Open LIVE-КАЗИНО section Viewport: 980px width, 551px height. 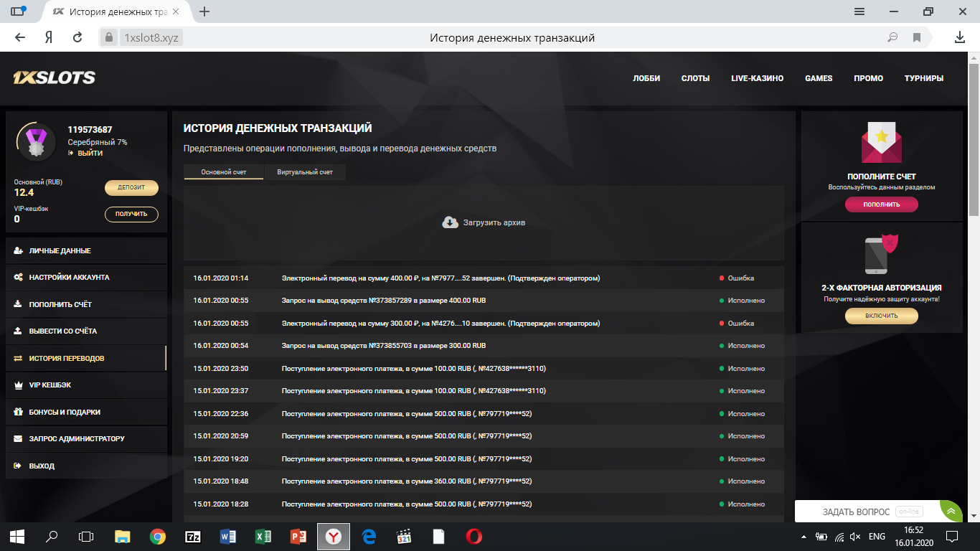coord(757,78)
